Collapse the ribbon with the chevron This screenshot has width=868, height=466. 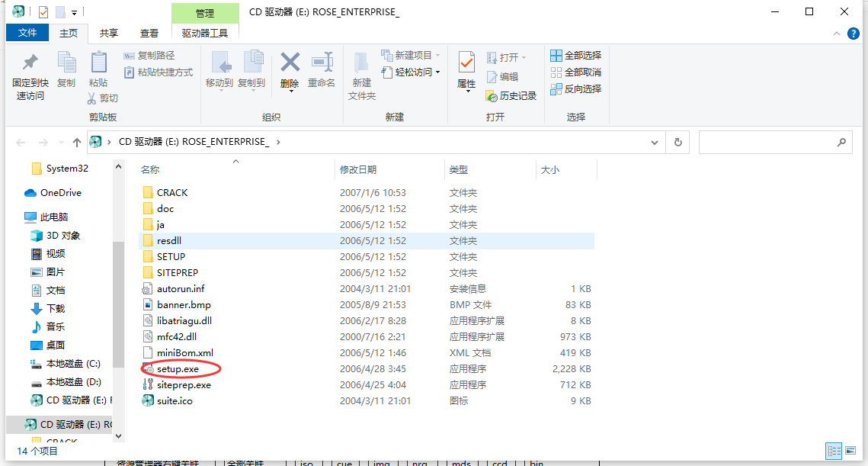tap(837, 34)
